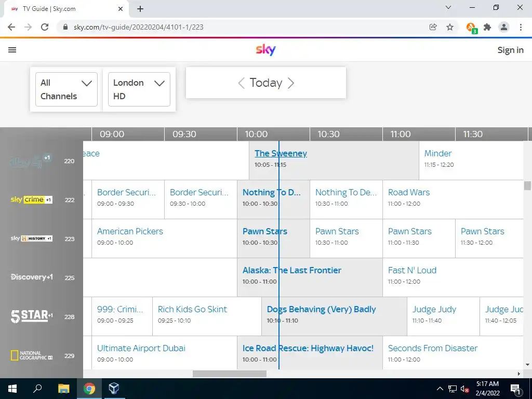532x399 pixels.
Task: Click the 11:30 time header
Action: [x=473, y=134]
